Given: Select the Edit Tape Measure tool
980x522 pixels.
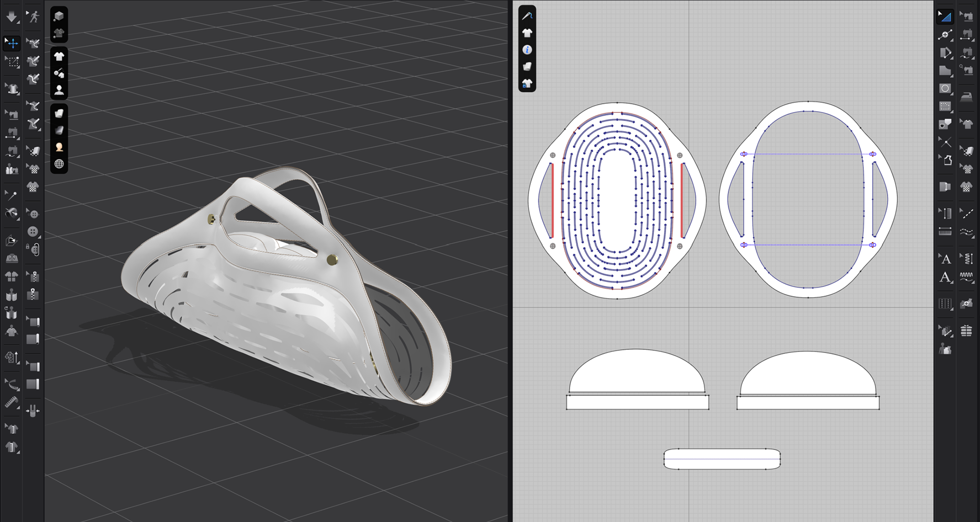Looking at the screenshot, I should [11, 384].
